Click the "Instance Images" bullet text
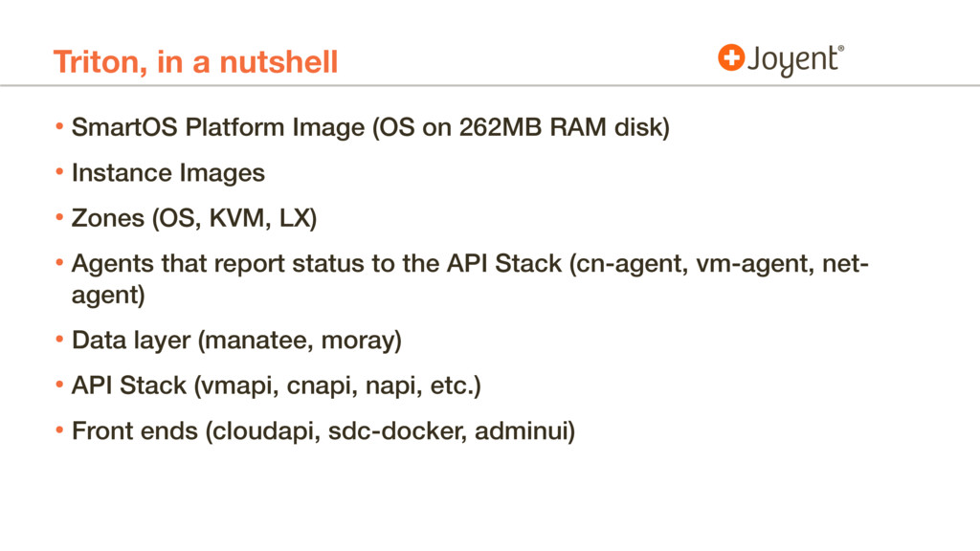The width and height of the screenshot is (980, 551). [167, 173]
